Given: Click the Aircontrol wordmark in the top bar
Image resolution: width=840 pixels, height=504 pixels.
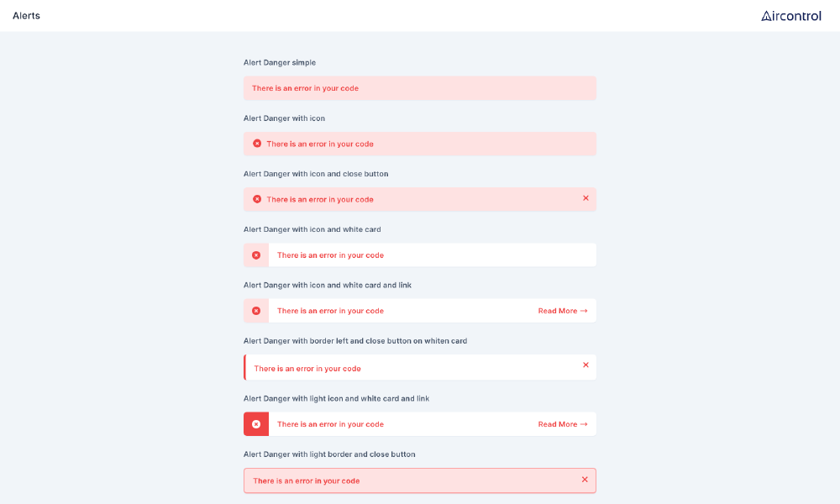Looking at the screenshot, I should pyautogui.click(x=790, y=15).
